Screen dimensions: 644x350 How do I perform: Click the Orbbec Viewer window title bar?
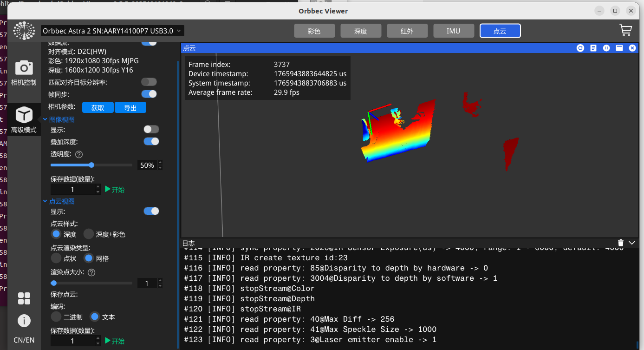[323, 11]
